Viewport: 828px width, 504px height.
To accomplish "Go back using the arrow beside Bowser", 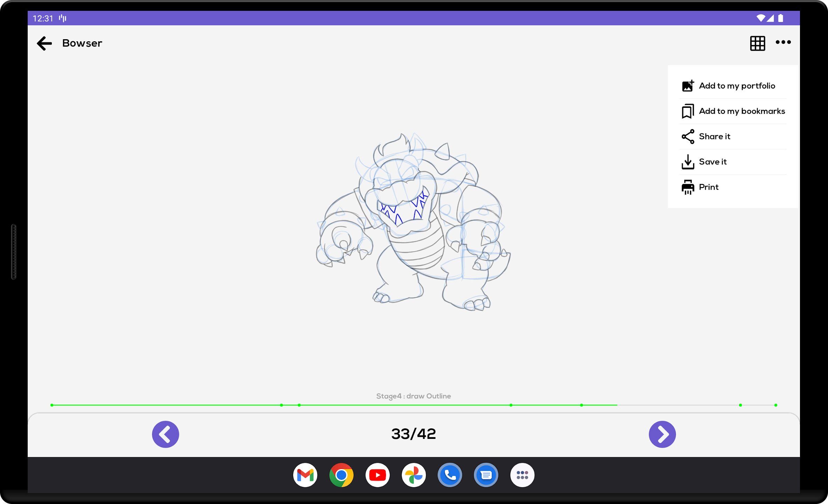I will (x=44, y=43).
